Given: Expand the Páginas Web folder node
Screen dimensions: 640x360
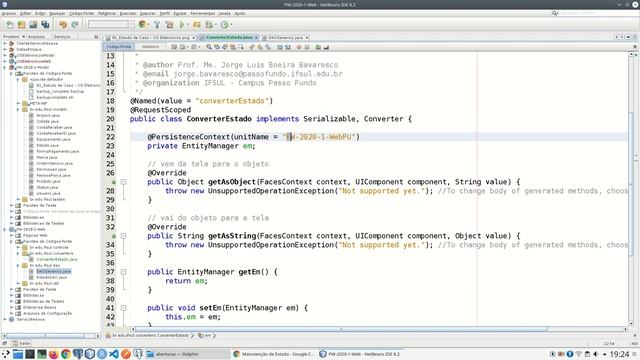Looking at the screenshot, I should 11,235.
